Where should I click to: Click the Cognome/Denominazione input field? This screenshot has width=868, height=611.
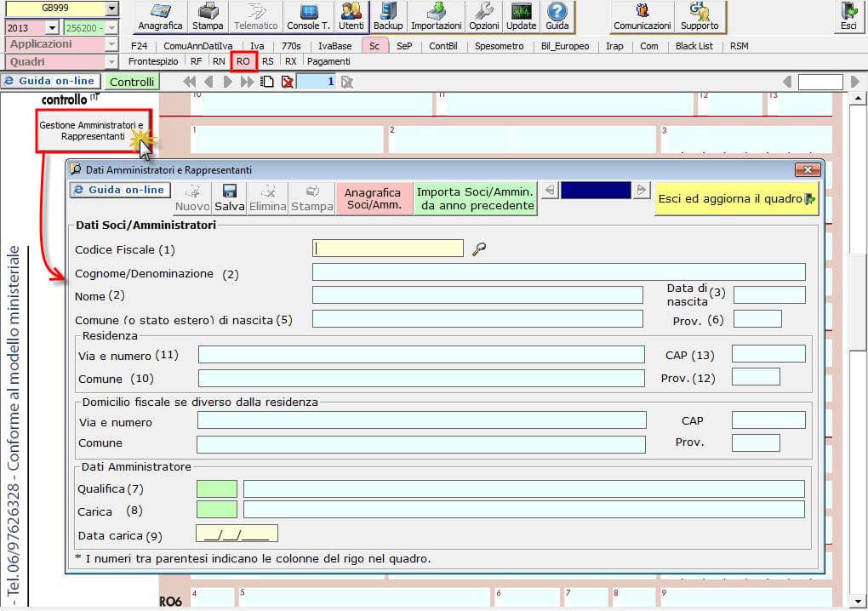[x=558, y=272]
